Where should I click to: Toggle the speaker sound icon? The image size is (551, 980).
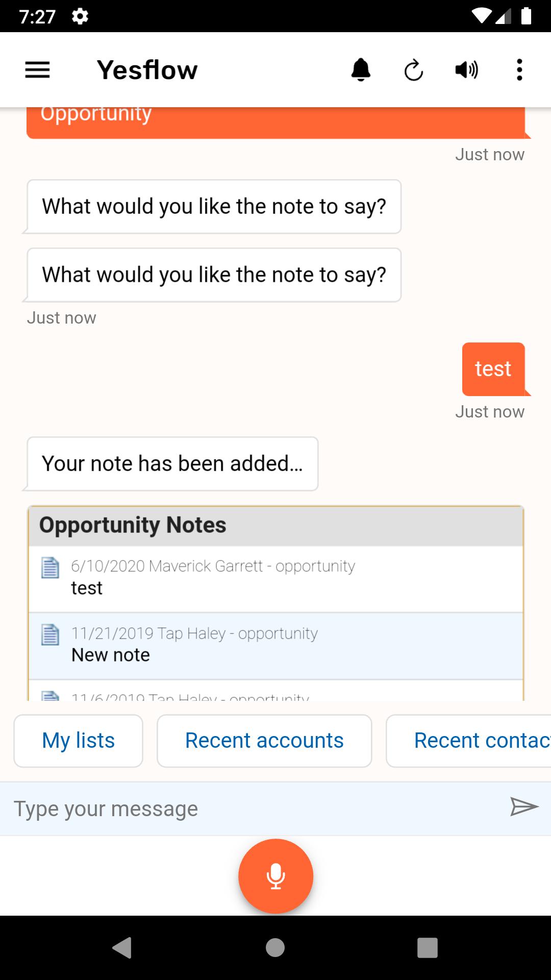(x=466, y=70)
